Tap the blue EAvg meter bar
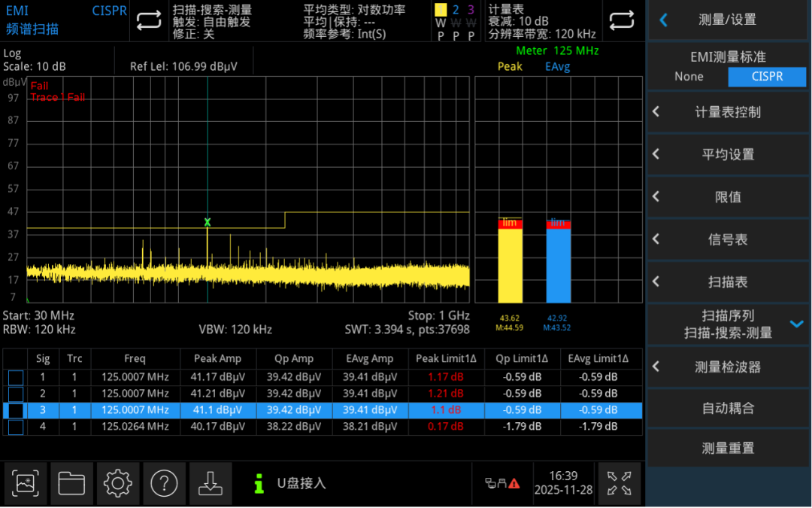Screen dimensions: 812x508 click(558, 262)
